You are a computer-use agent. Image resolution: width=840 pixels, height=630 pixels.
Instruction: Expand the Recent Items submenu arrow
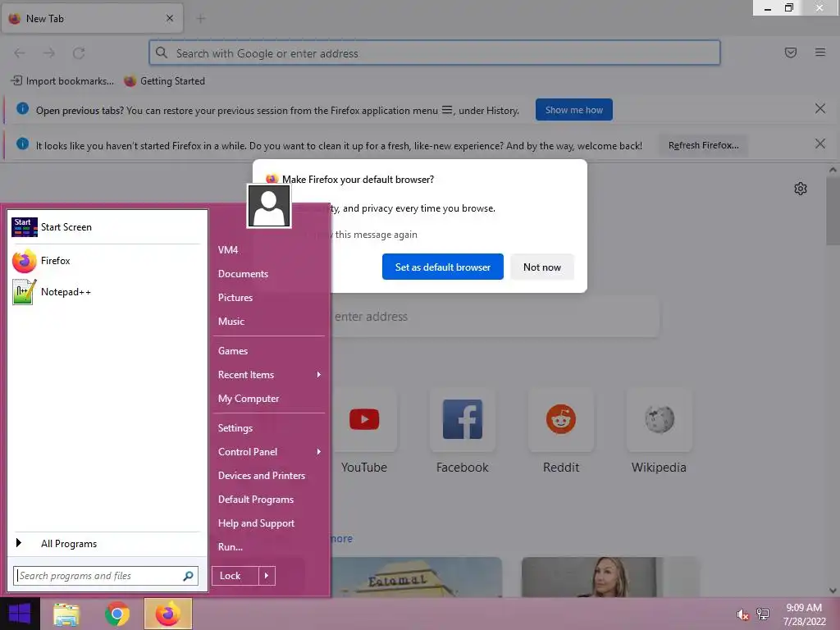[319, 374]
